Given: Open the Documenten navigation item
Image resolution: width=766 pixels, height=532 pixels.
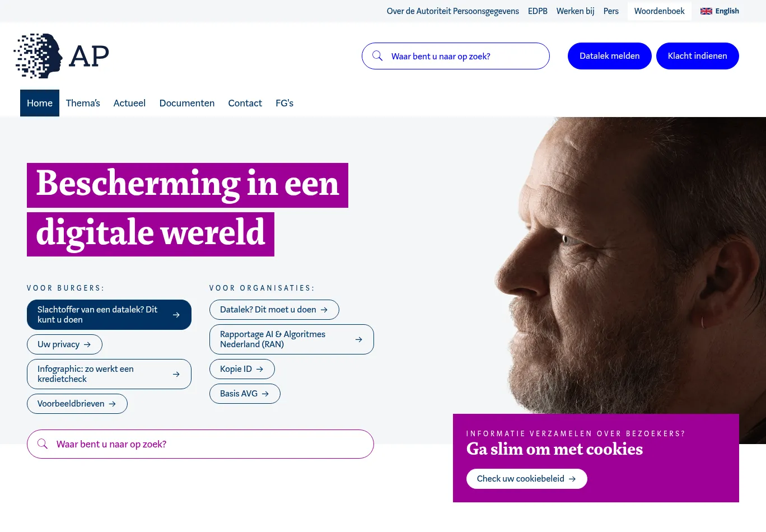Looking at the screenshot, I should click(x=187, y=103).
